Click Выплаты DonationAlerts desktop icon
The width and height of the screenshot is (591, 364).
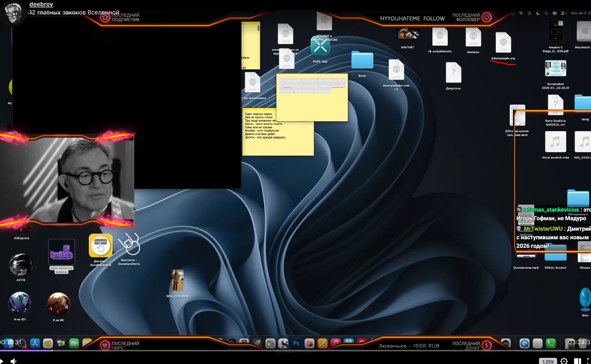(x=129, y=245)
